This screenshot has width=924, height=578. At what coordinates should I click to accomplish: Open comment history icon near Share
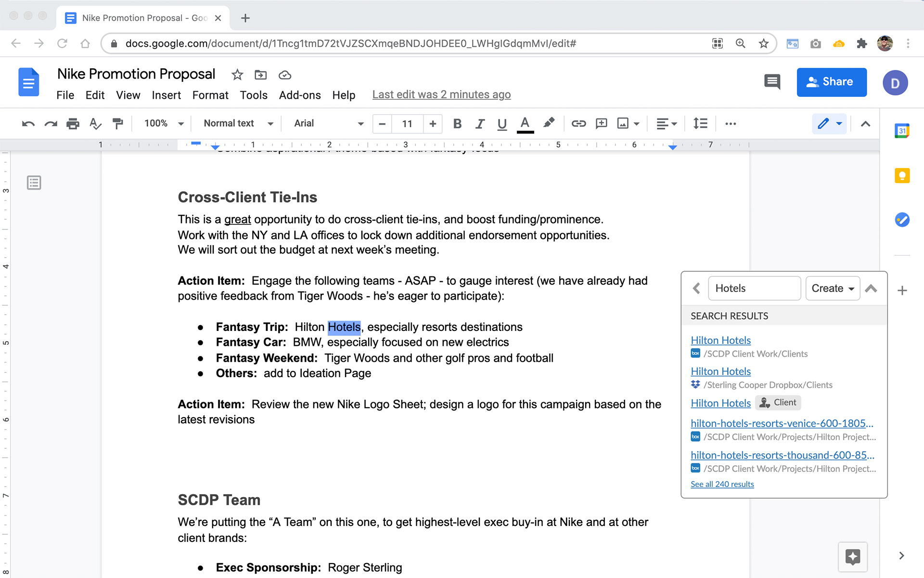(x=772, y=82)
